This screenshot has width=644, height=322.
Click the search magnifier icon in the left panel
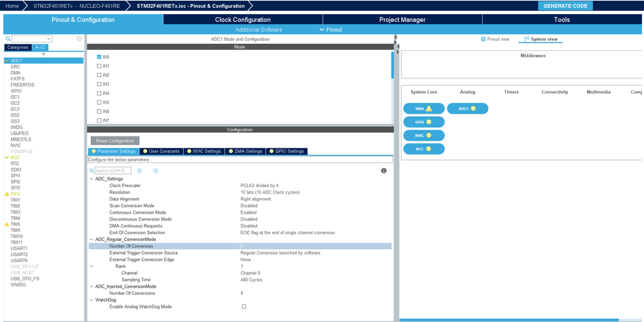(8, 39)
